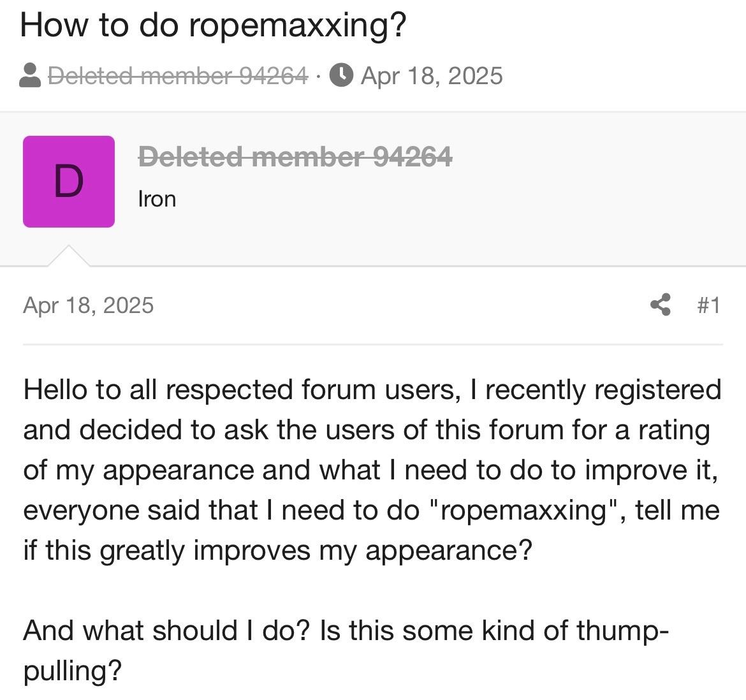Click the word "thump-" ending the line
Image resolution: width=746 pixels, height=700 pixels.
[x=622, y=631]
